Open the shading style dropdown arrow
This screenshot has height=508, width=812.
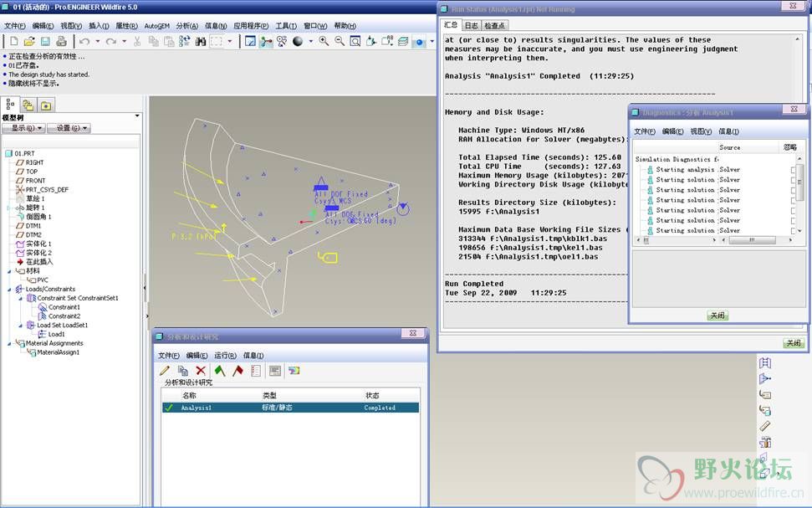point(311,42)
